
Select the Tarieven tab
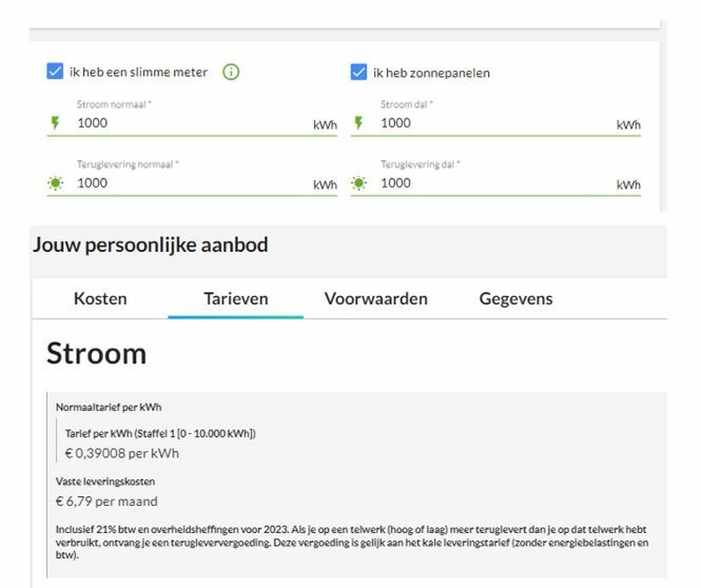236,299
